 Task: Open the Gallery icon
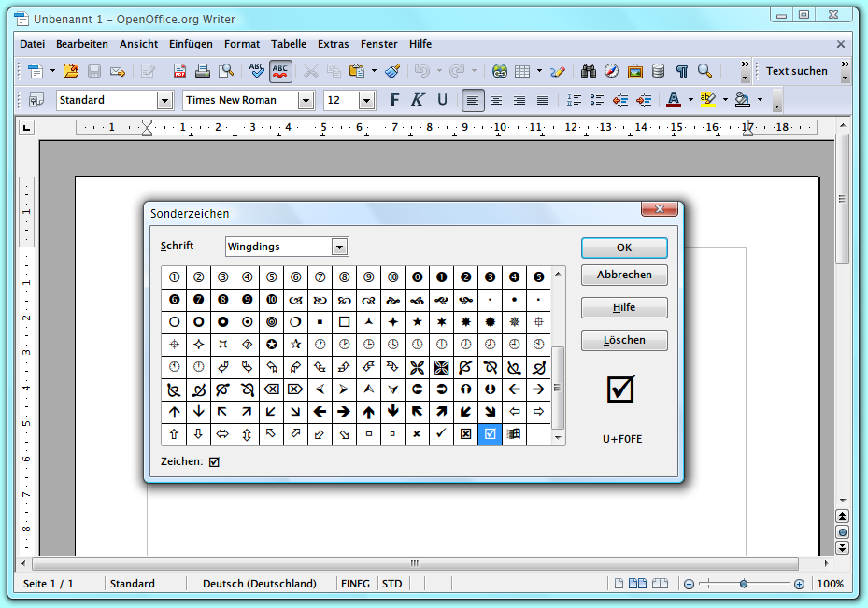pos(634,71)
